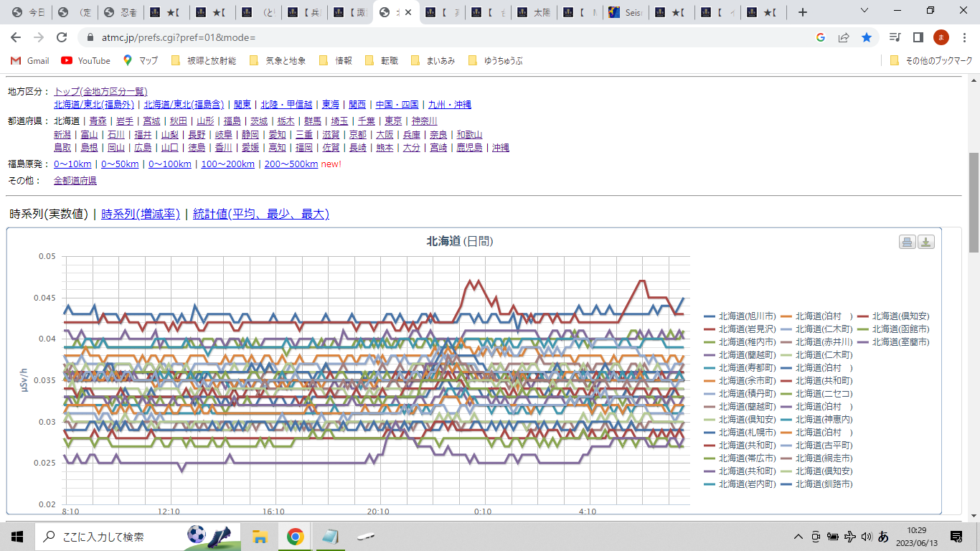Open the Chrome profile avatar
Viewport: 980px width, 551px height.
pyautogui.click(x=941, y=37)
